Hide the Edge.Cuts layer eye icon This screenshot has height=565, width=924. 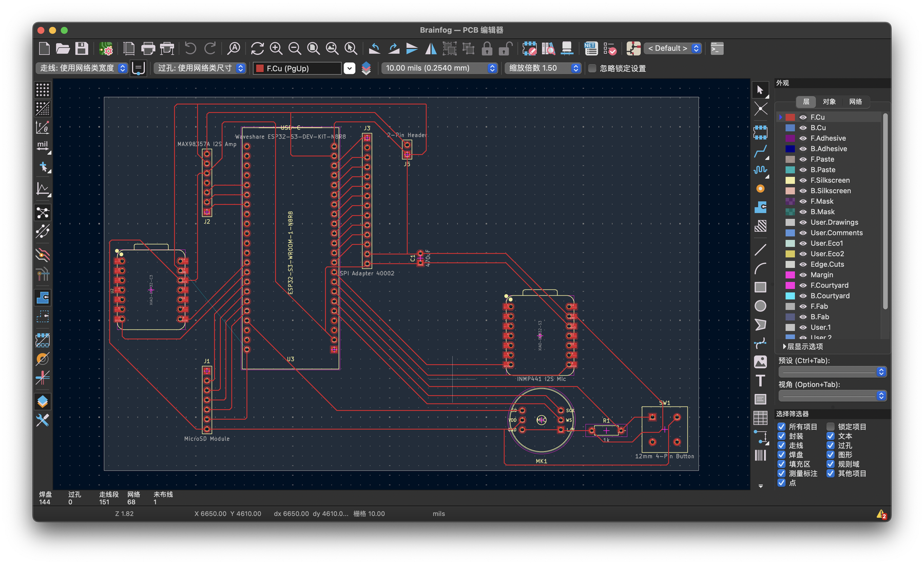tap(803, 264)
